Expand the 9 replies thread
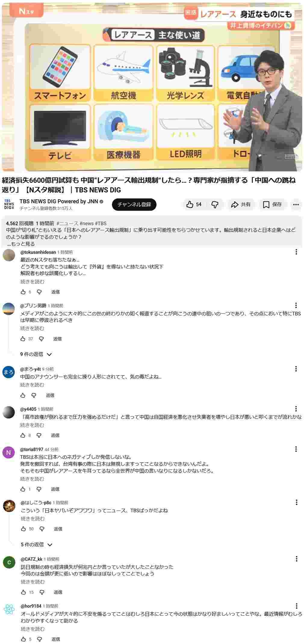The height and width of the screenshot is (644, 304). coord(36,354)
